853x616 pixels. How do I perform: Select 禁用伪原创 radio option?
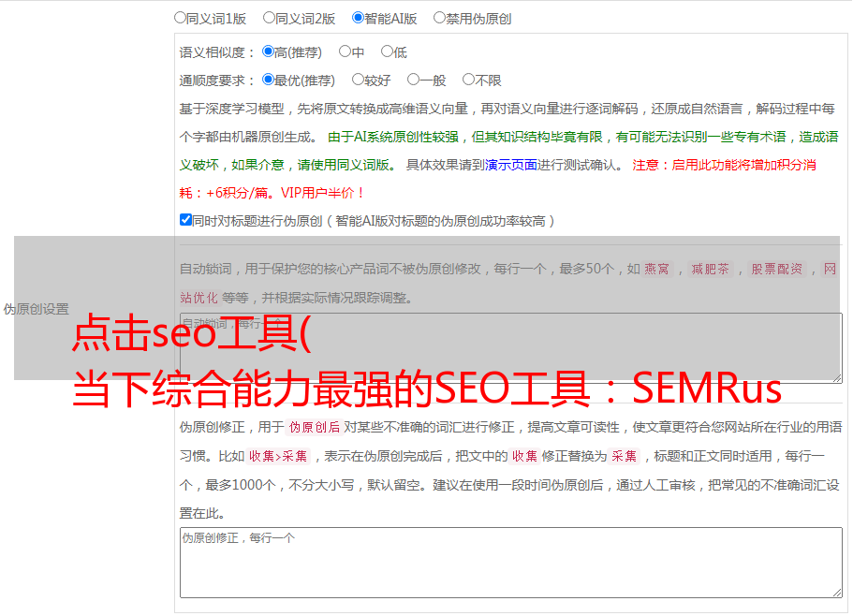439,18
